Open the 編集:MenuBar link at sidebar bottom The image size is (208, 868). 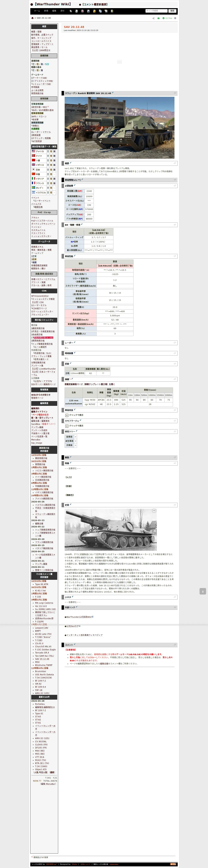[x=48, y=784]
